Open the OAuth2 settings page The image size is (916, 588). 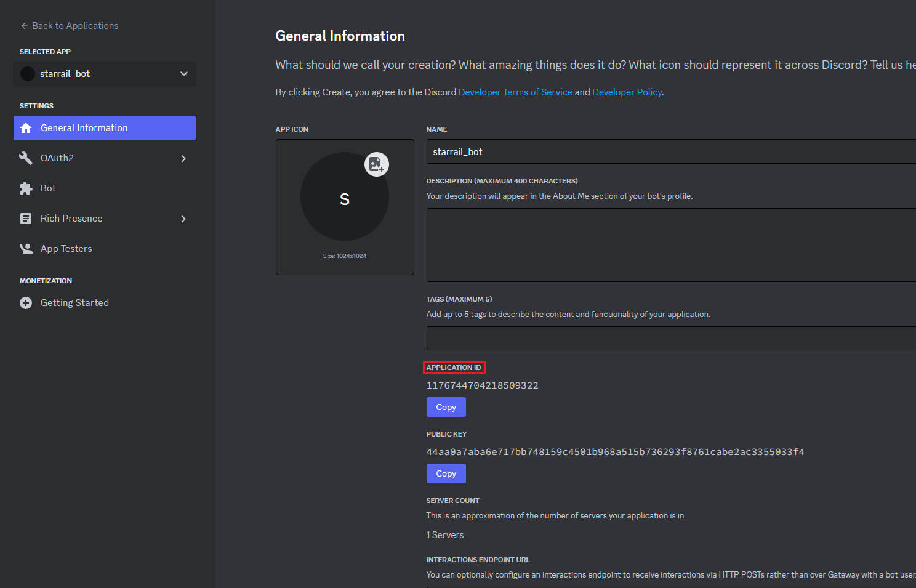105,158
